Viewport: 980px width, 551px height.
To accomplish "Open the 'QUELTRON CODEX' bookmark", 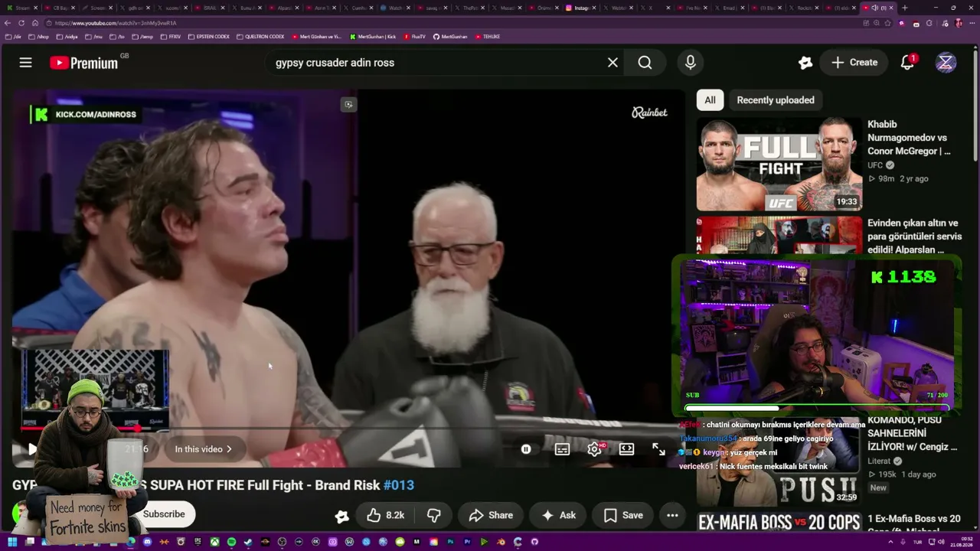I will click(260, 36).
